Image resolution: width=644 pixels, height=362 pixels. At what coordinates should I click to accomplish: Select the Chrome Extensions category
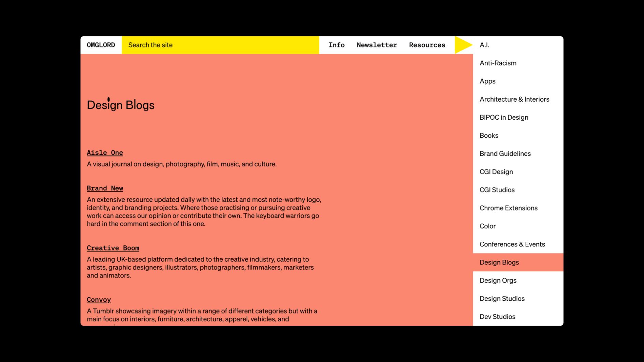[x=508, y=208]
